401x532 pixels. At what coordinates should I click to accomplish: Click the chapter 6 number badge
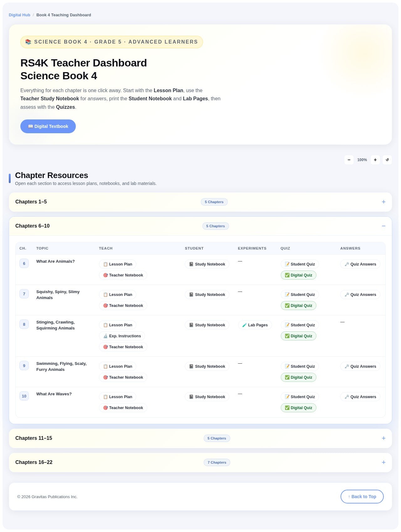[x=24, y=264]
